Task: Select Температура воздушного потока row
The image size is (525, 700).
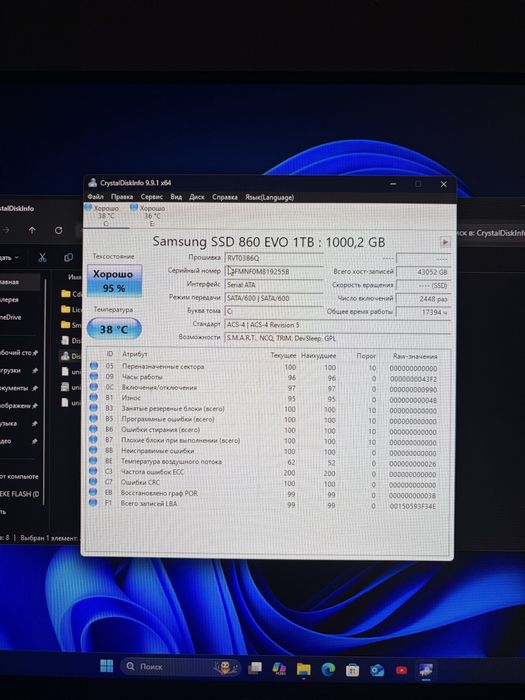Action: (266, 462)
